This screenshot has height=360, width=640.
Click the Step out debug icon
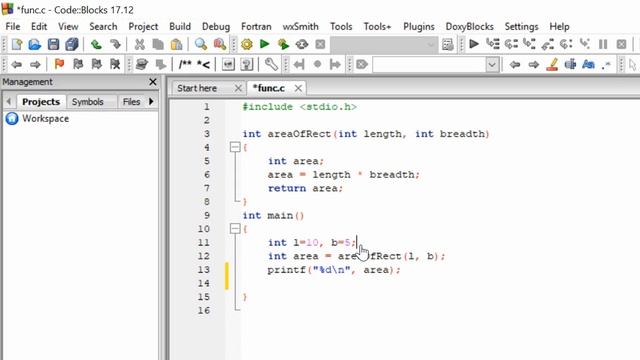point(548,44)
